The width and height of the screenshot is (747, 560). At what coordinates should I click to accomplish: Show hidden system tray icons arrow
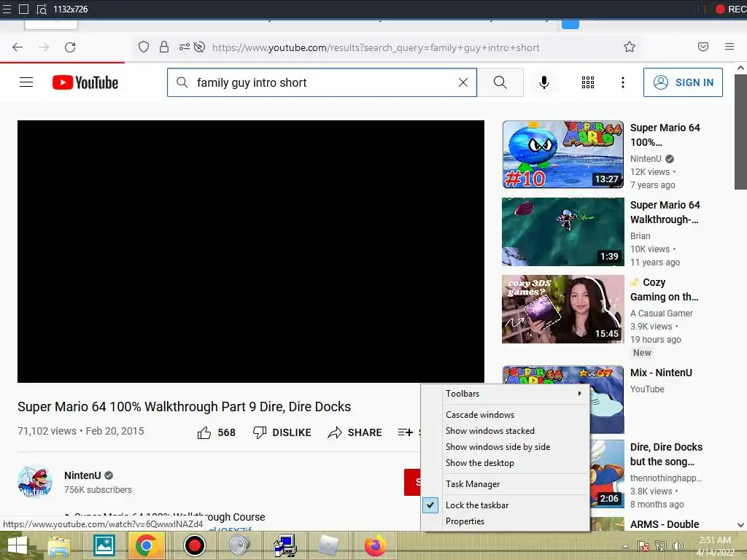click(x=625, y=547)
